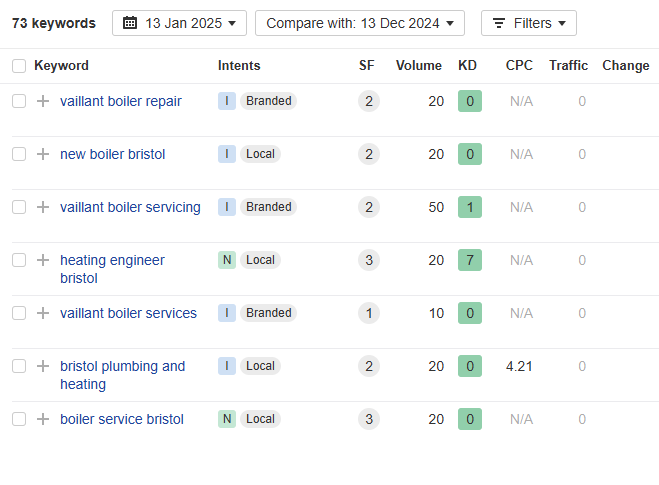Select checkbox for boiler service bristol row
The height and width of the screenshot is (485, 659).
[19, 419]
